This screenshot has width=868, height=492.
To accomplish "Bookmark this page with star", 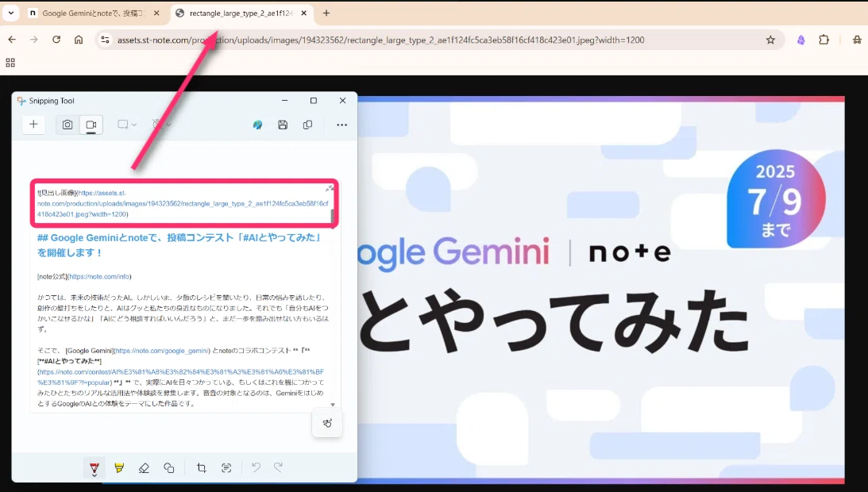I will (770, 40).
